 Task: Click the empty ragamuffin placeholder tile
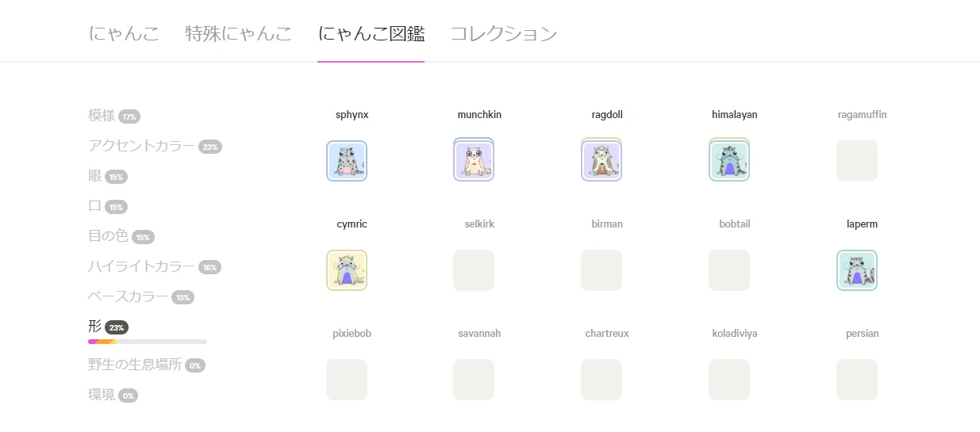point(857,161)
